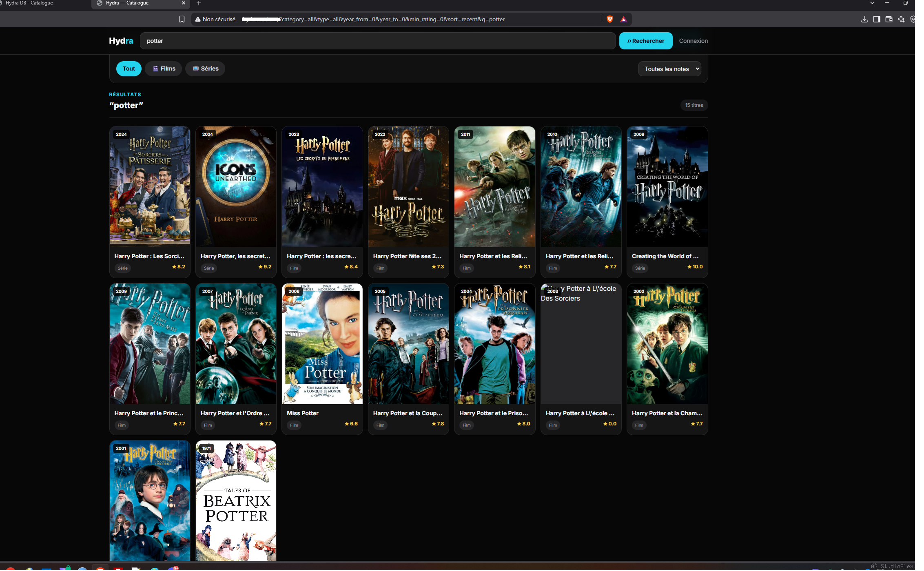
Task: Toggle the browser sidebar panel icon
Action: (x=876, y=19)
